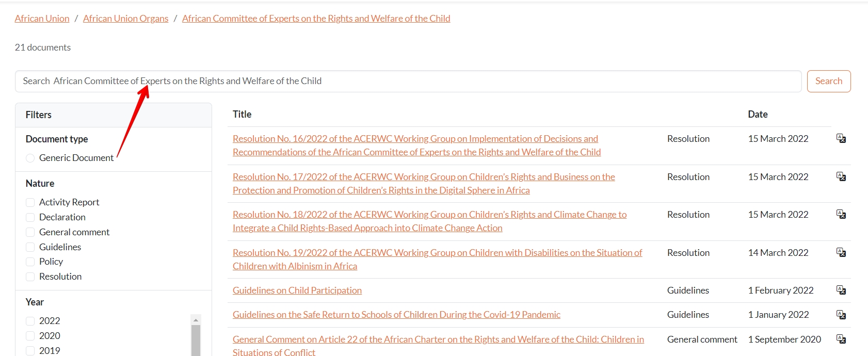Check the Guidelines nature filter

tap(30, 247)
